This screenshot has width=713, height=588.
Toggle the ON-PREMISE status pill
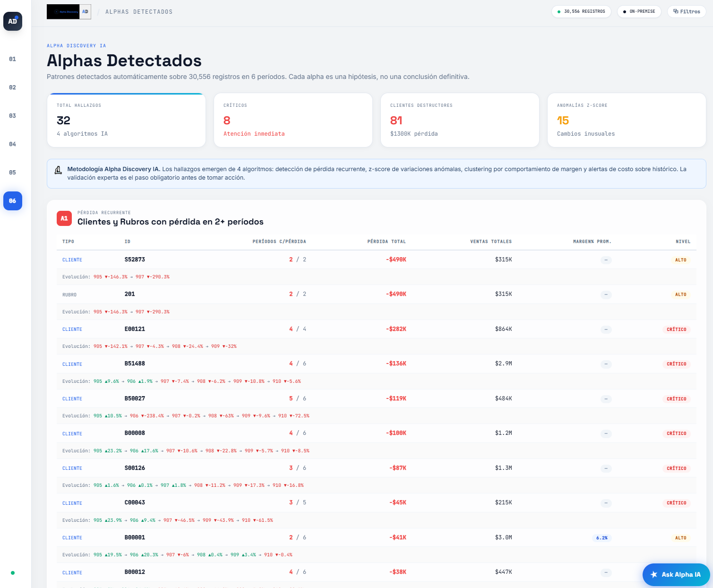(639, 11)
